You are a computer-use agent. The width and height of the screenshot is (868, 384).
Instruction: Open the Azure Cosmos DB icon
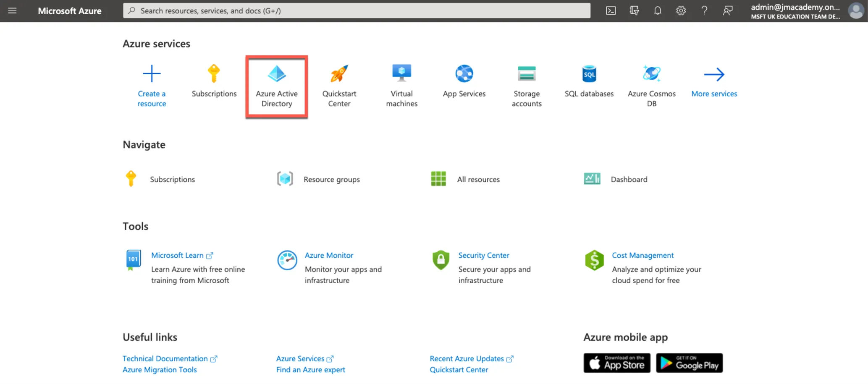tap(651, 74)
